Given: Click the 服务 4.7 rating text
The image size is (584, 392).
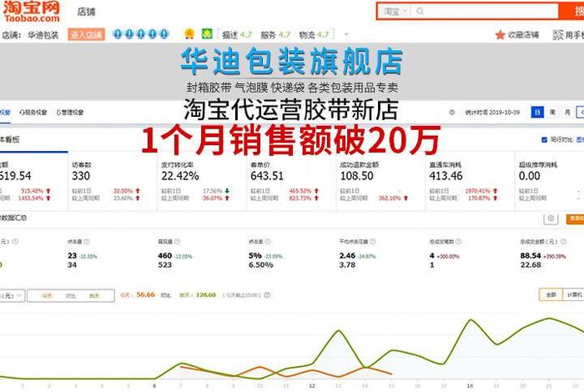Looking at the screenshot, I should (x=275, y=35).
